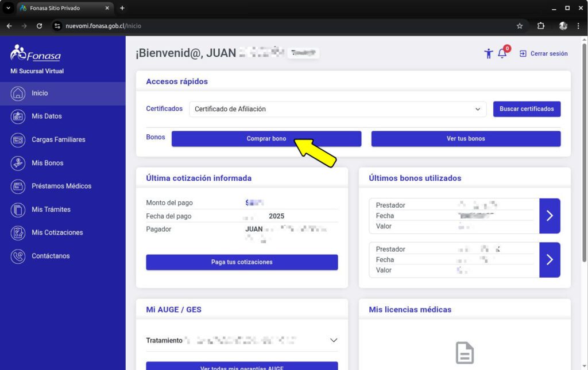Open browser extensions puzzle icon
The height and width of the screenshot is (370, 588).
pos(541,26)
